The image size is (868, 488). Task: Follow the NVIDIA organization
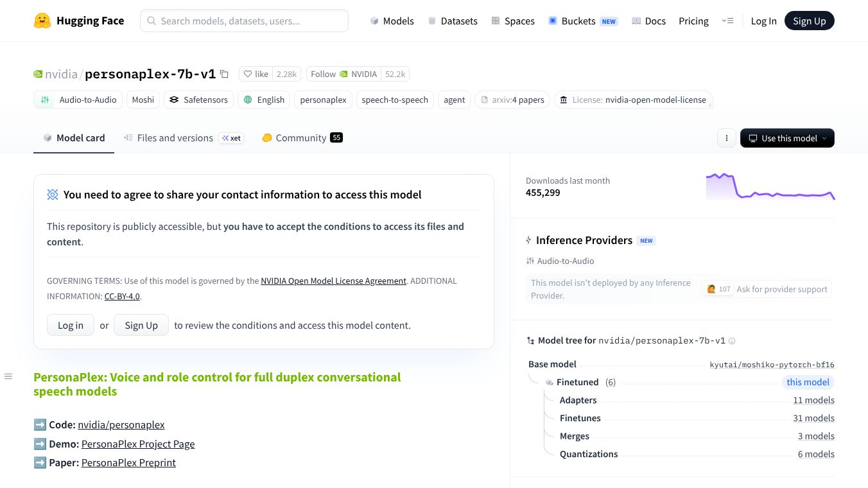click(343, 74)
